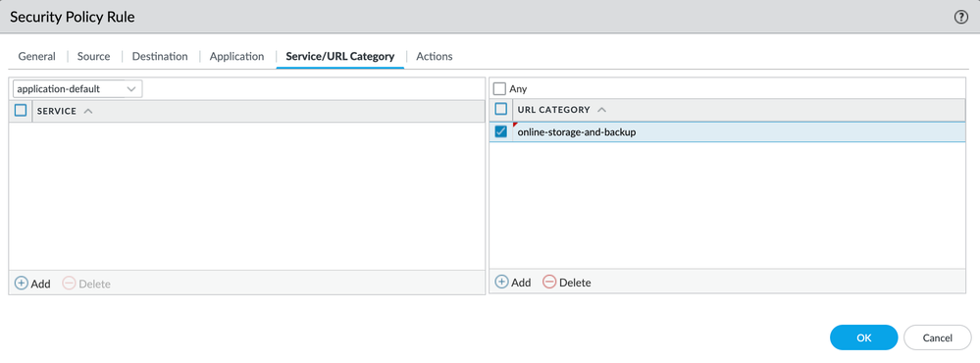Uncheck the online-storage-and-backup row checkbox
The height and width of the screenshot is (363, 980).
(500, 131)
